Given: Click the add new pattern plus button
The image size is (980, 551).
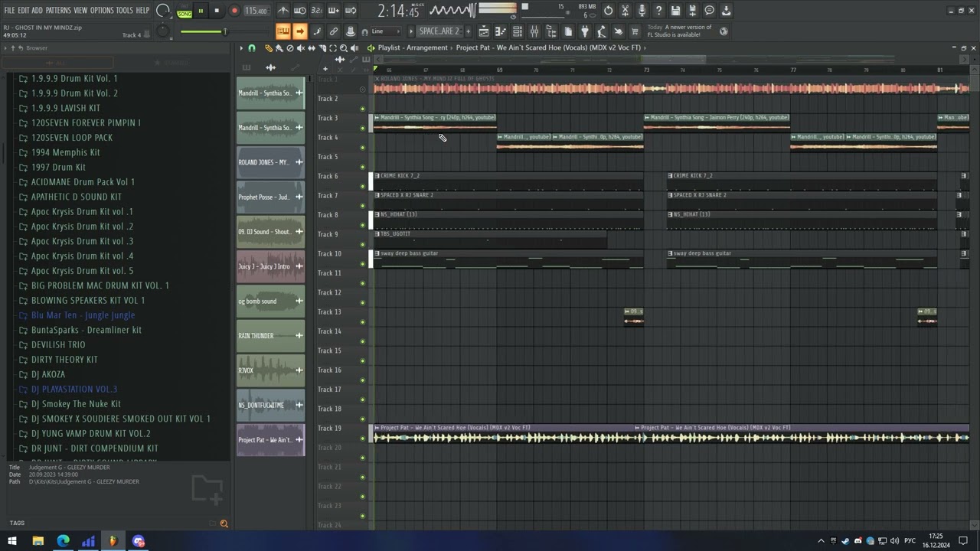Looking at the screenshot, I should pos(469,31).
